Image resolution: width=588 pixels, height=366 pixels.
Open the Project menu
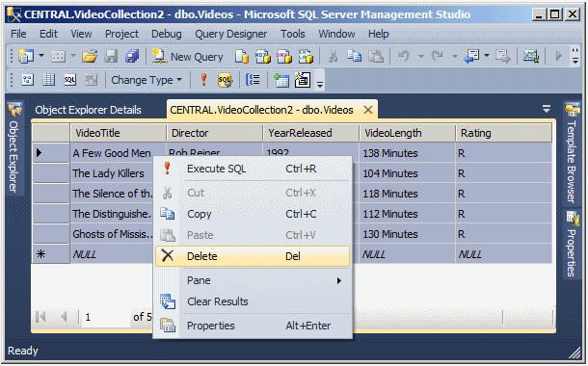121,34
